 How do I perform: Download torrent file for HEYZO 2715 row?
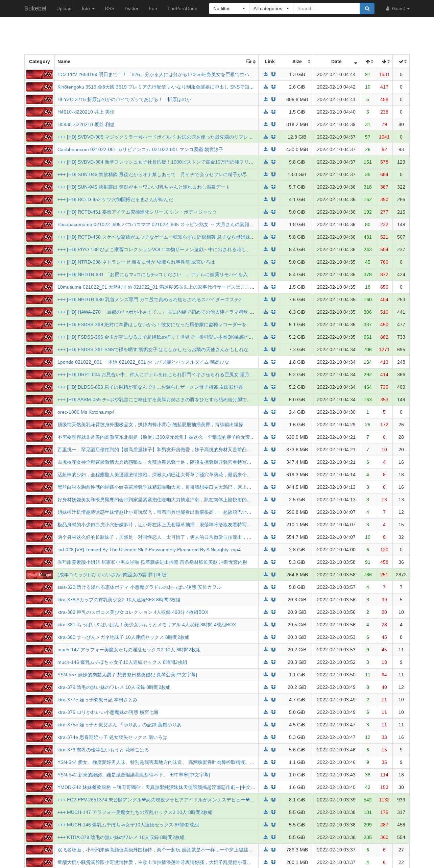point(266,99)
